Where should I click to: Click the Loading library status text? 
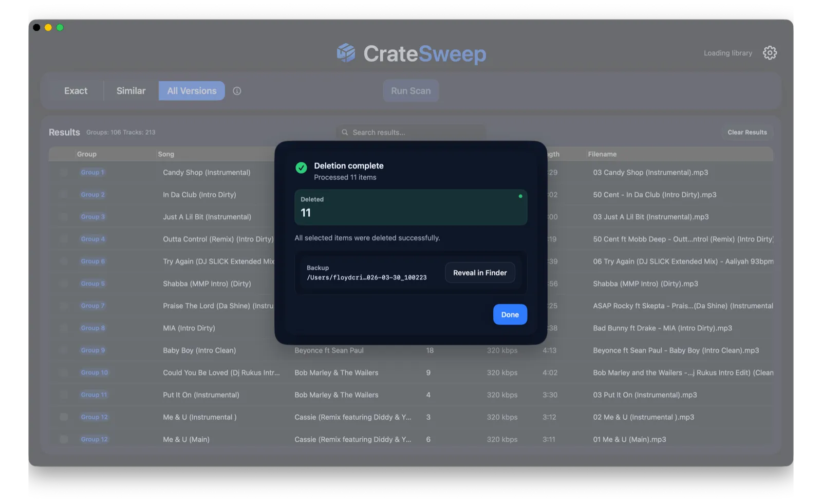[727, 53]
